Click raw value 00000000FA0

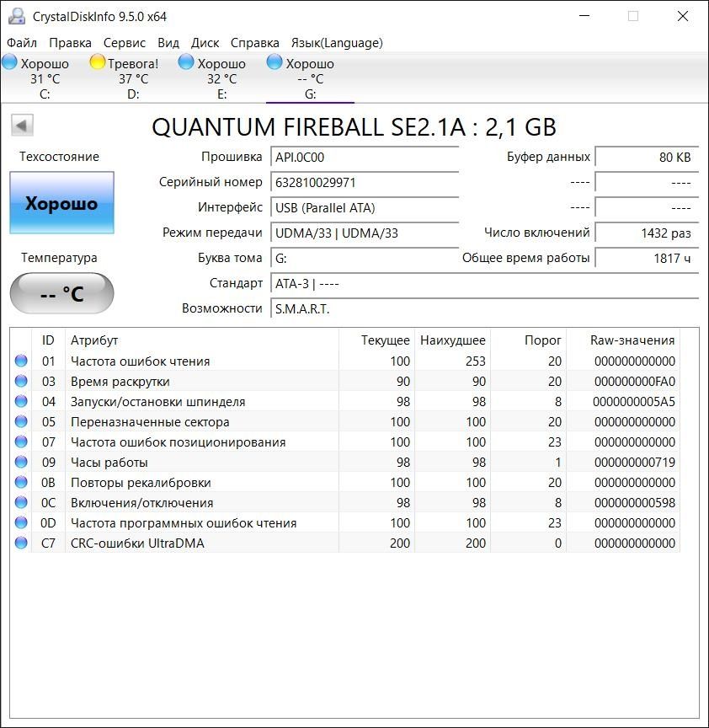point(634,381)
